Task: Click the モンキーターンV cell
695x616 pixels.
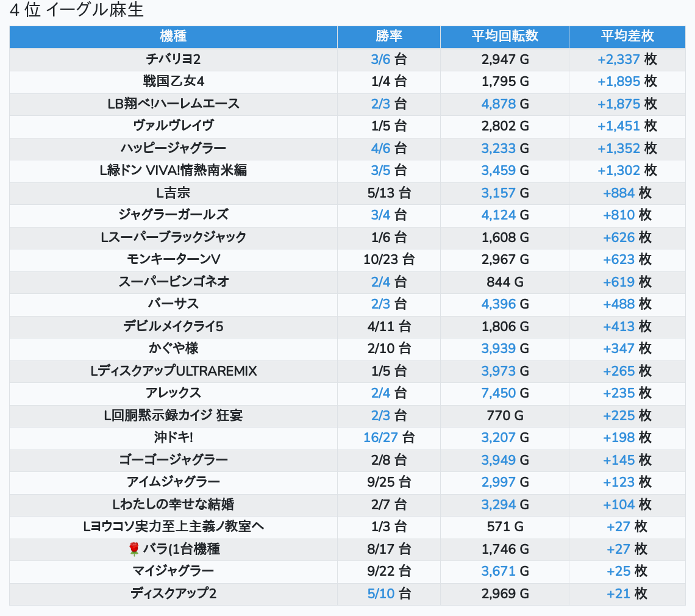Action: [173, 259]
